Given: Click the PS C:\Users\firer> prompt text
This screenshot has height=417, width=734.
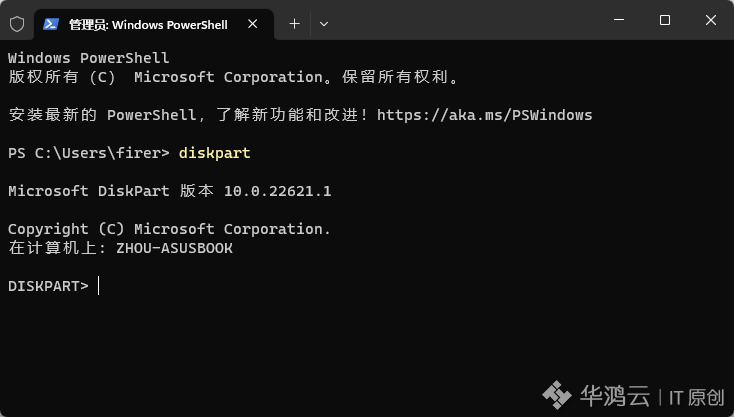Looking at the screenshot, I should coord(88,153).
